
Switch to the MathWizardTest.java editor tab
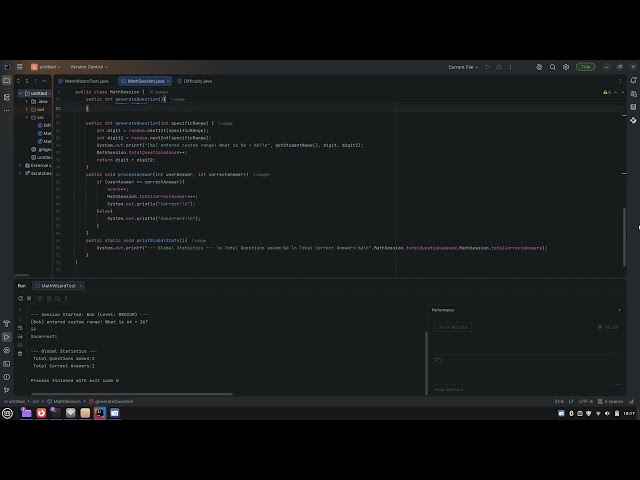(x=84, y=81)
